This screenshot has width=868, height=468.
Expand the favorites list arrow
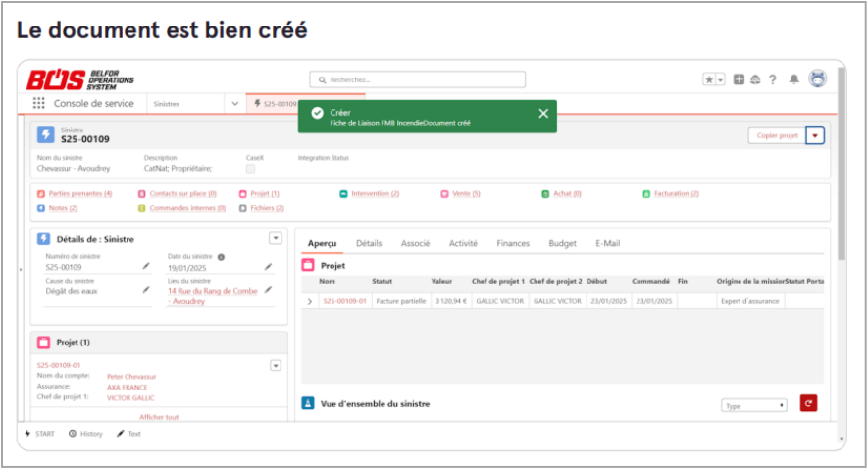click(720, 79)
